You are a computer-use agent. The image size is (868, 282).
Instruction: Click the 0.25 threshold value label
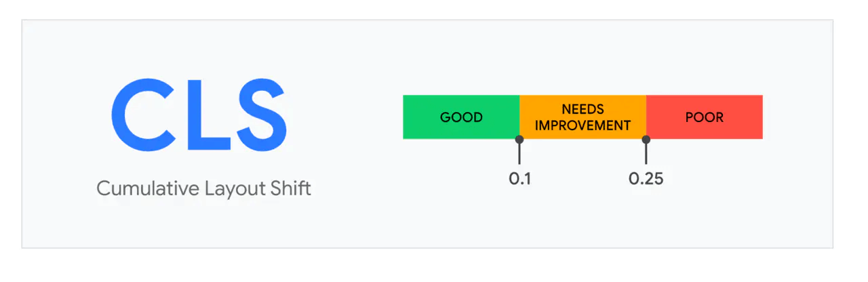point(646,180)
